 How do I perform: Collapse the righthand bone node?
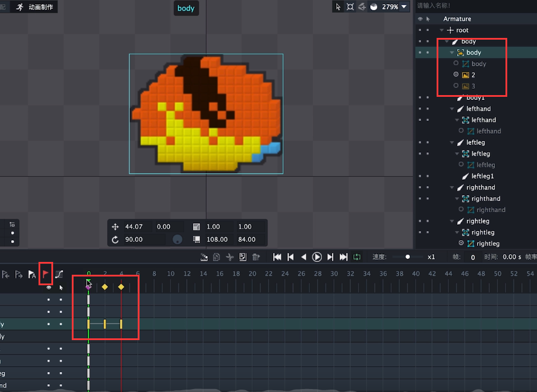click(x=452, y=188)
